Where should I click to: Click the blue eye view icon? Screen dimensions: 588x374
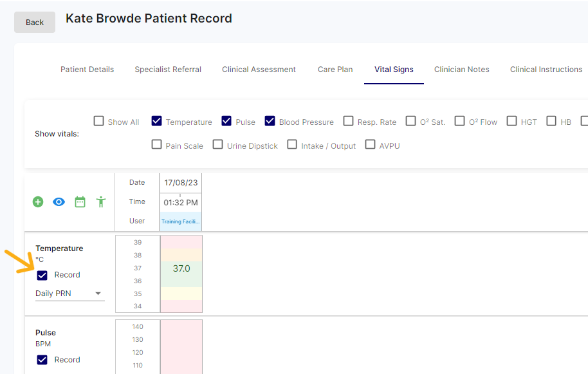(59, 201)
